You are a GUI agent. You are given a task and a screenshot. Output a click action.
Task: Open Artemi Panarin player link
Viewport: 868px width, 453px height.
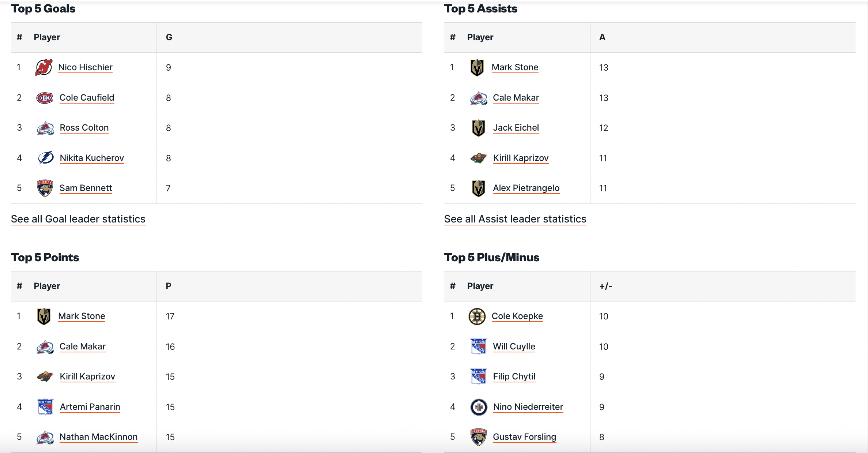click(90, 407)
